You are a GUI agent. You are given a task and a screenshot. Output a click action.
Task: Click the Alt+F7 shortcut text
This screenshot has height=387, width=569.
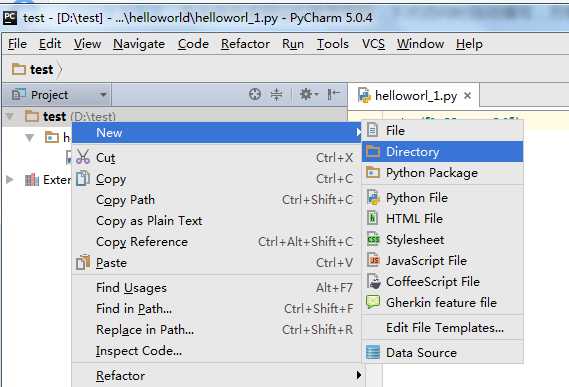click(334, 288)
